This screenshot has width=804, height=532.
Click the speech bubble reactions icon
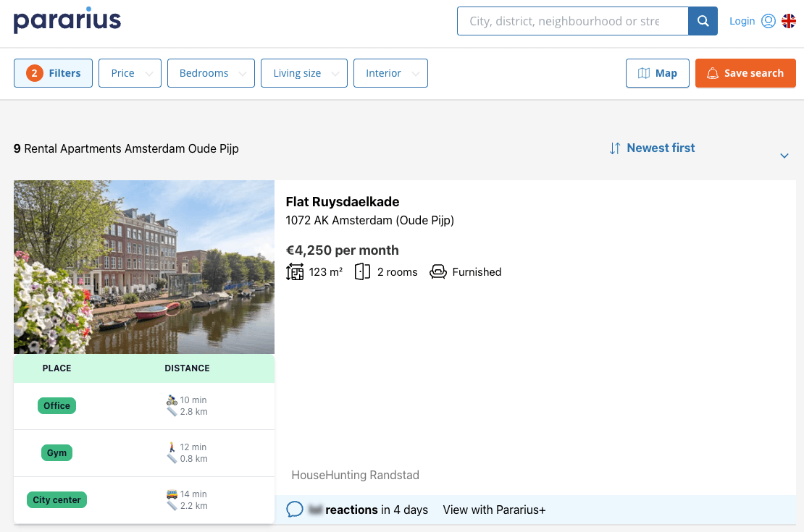point(295,510)
